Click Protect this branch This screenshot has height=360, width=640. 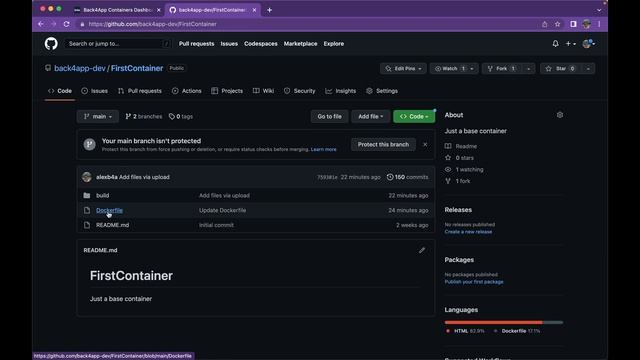[x=383, y=144]
